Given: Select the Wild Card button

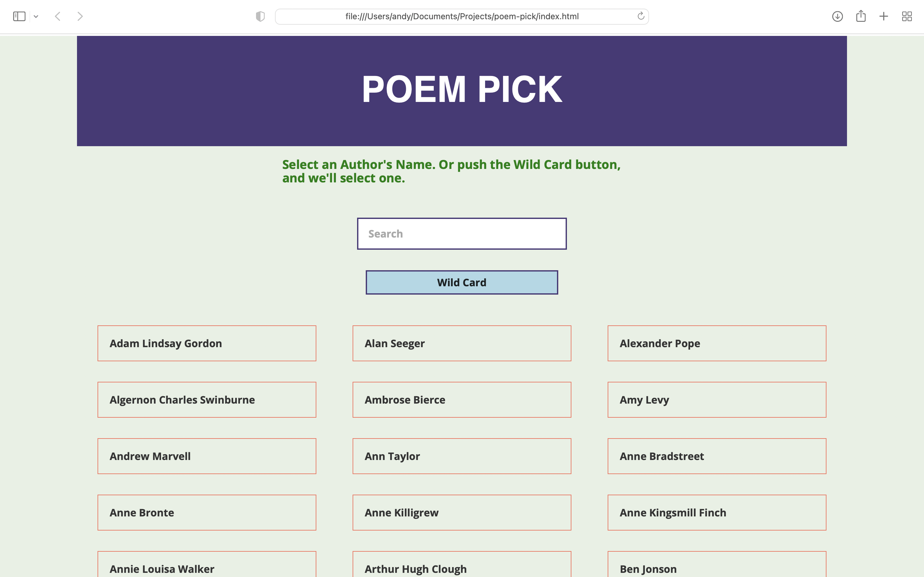Looking at the screenshot, I should click(462, 282).
